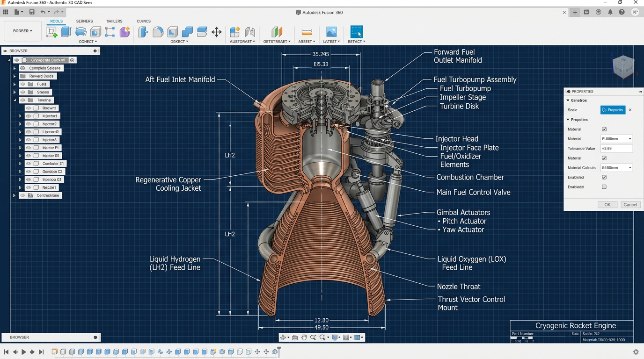Open the BOBBER workspace dropdown
This screenshot has width=644, height=359.
23,31
